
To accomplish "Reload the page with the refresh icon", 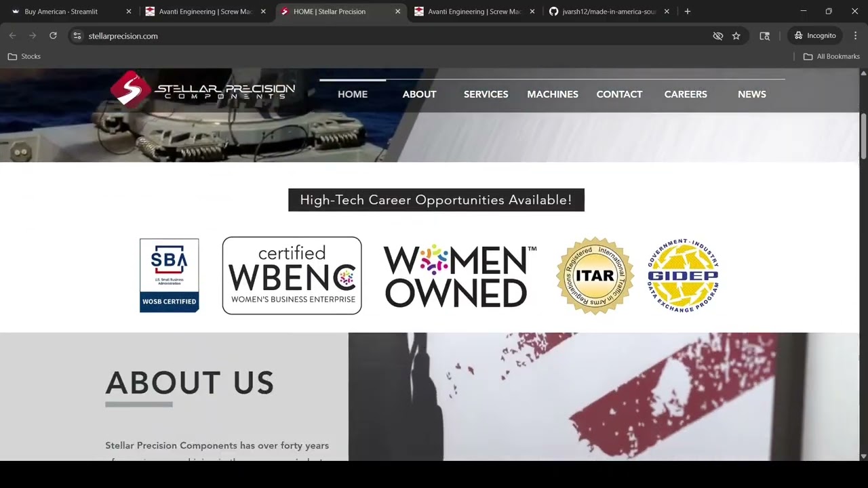I will [x=53, y=35].
